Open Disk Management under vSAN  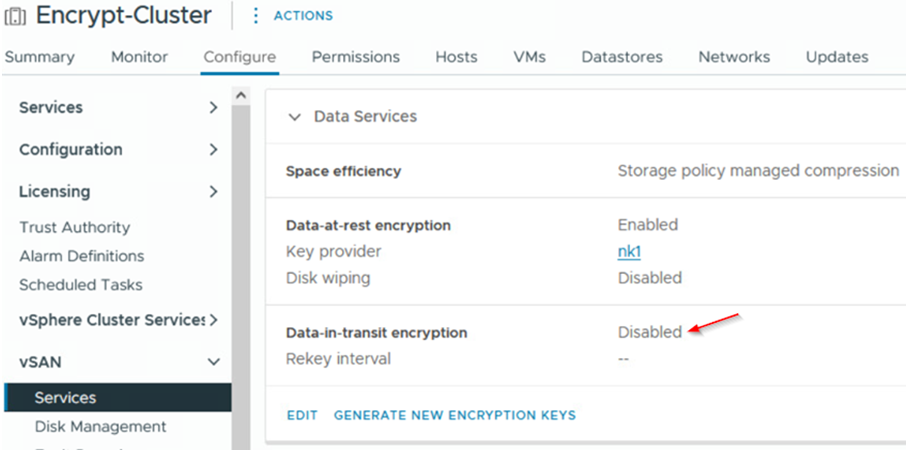101,427
